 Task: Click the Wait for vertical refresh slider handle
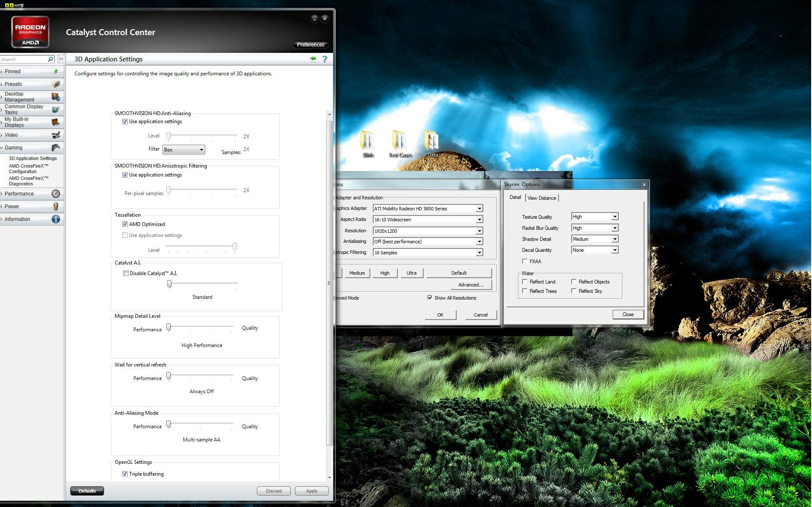pos(168,376)
